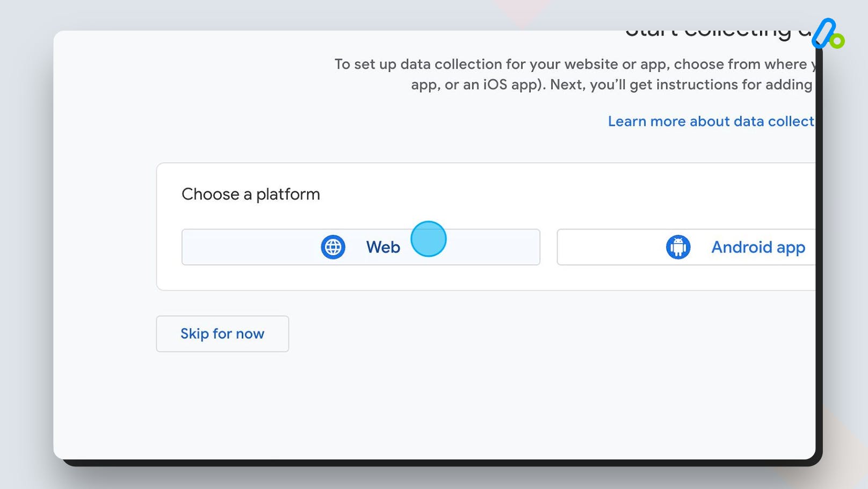Screen dimensions: 868x489
Task: Click the blue slash of the logo
Action: click(x=823, y=33)
